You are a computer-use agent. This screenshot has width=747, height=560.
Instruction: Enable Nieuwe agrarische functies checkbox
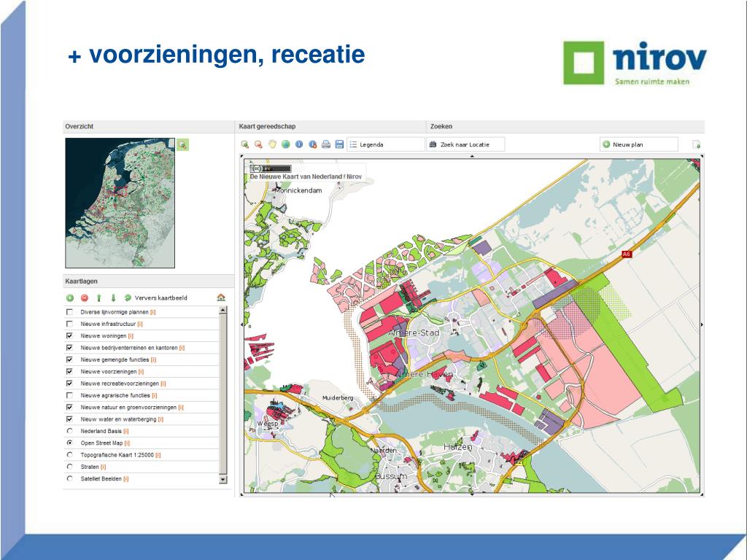pos(69,395)
